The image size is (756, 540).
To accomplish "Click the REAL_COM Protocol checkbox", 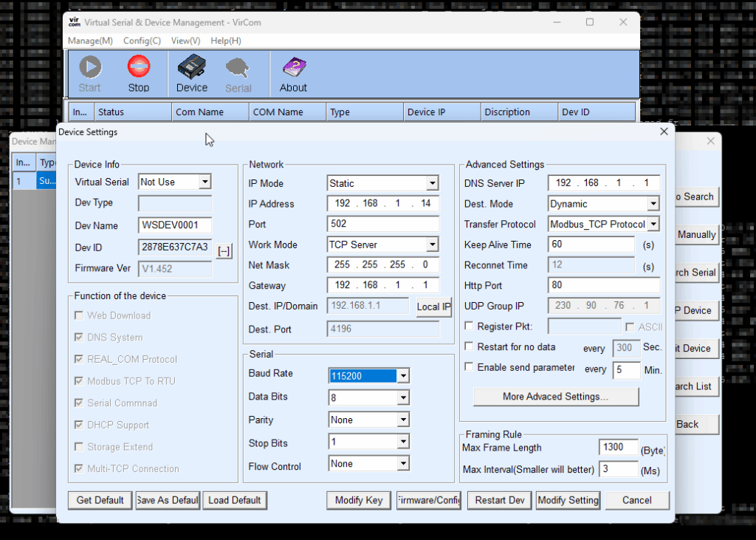I will (x=78, y=359).
